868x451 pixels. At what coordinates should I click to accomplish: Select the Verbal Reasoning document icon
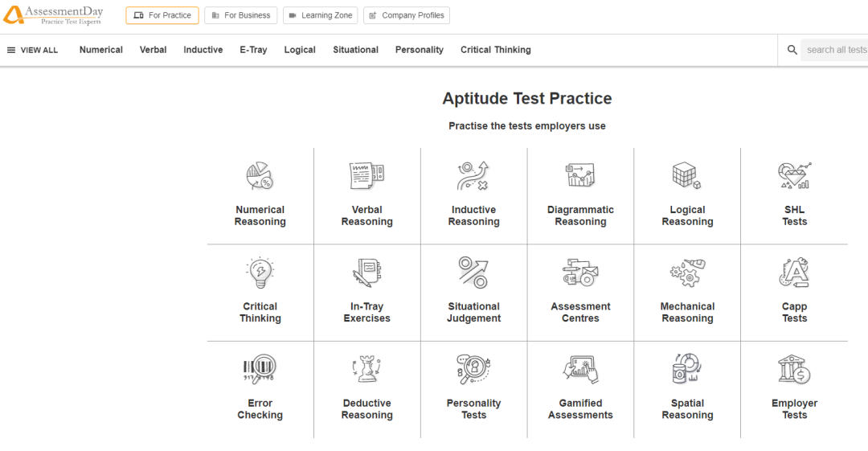click(x=366, y=175)
